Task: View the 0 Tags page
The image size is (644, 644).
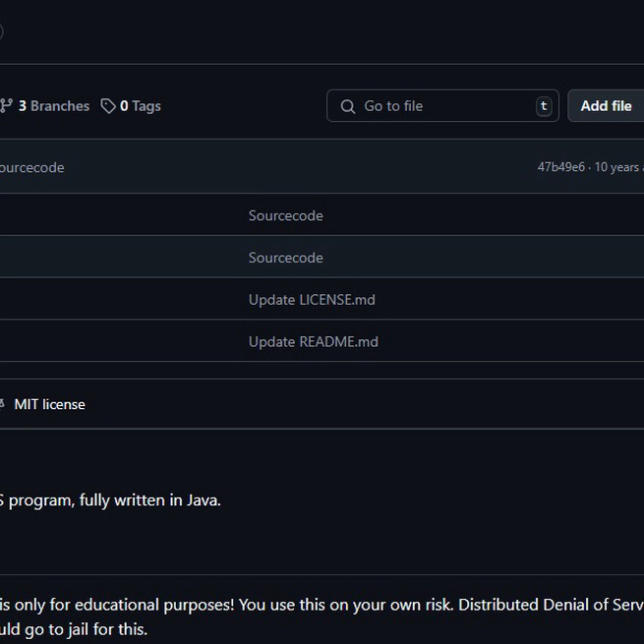Action: pos(140,106)
